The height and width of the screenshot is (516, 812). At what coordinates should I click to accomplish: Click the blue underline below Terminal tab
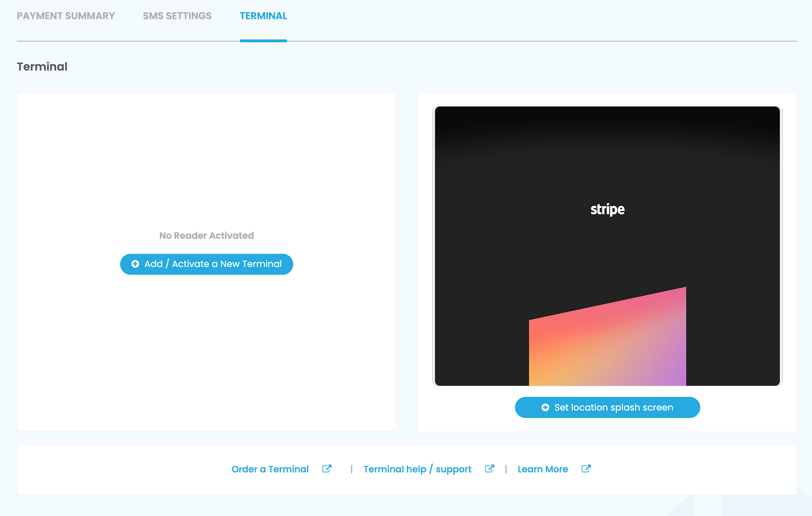coord(263,41)
